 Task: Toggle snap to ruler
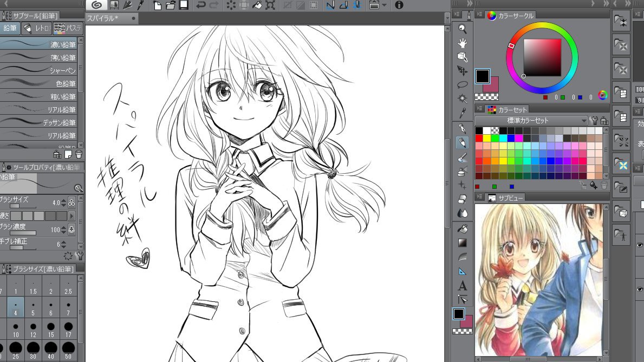pyautogui.click(x=330, y=5)
